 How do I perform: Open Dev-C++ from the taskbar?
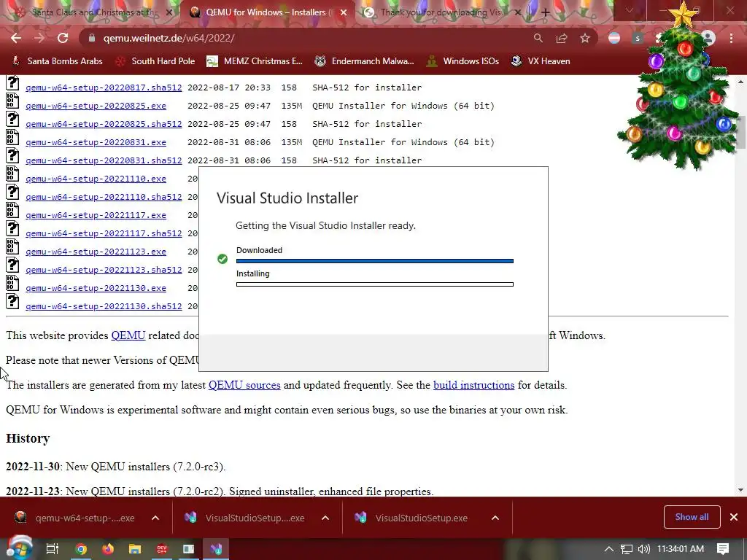coord(162,549)
